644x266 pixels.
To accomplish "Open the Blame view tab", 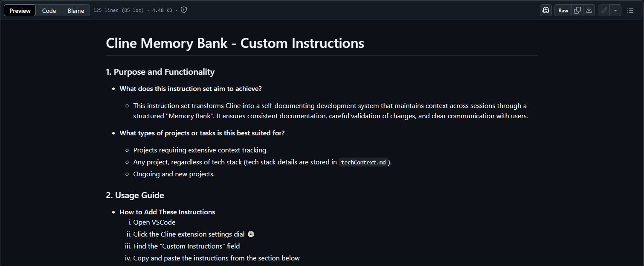I will (76, 11).
